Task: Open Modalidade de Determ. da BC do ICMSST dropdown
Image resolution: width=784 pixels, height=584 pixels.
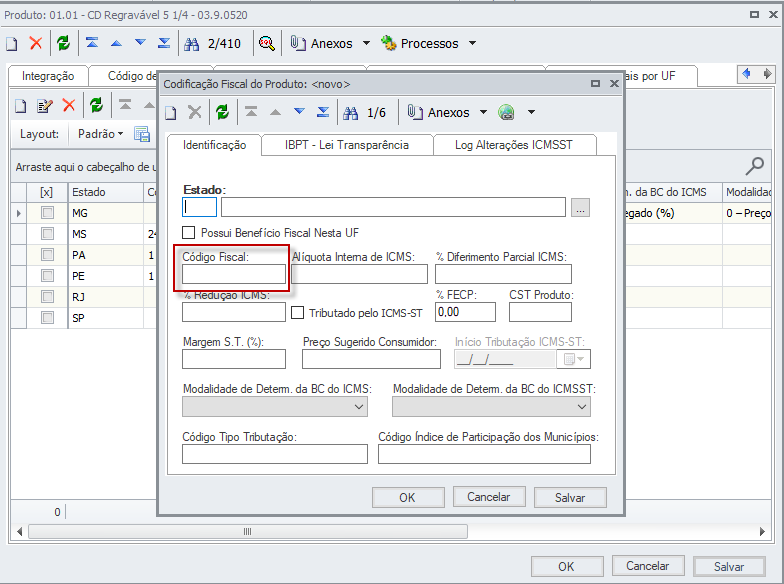Action: click(x=492, y=406)
